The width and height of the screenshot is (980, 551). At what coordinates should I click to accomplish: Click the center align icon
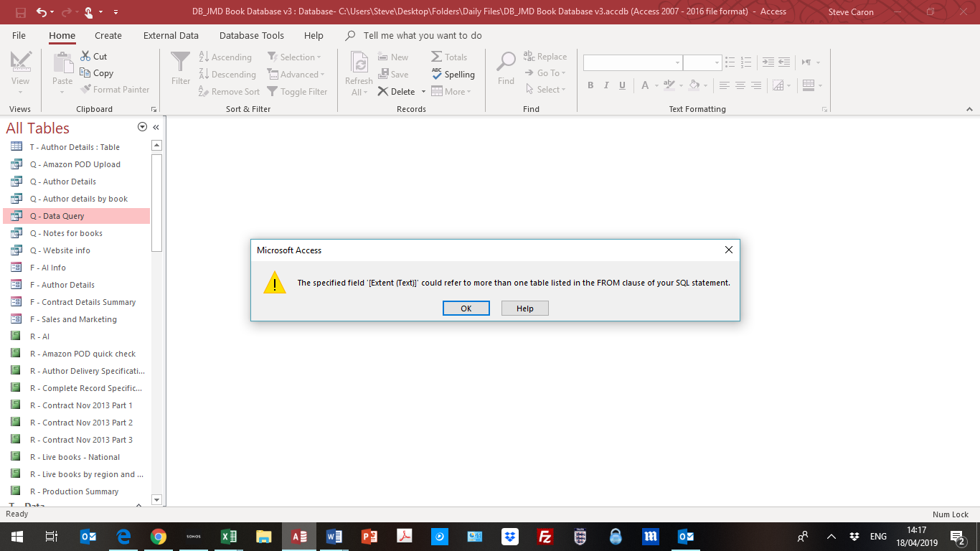pyautogui.click(x=740, y=85)
